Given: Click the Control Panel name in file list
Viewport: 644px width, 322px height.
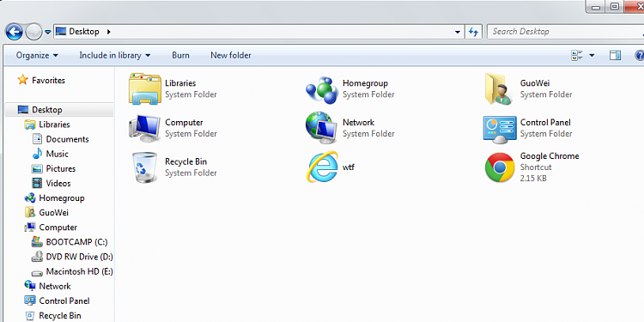Looking at the screenshot, I should (x=545, y=123).
